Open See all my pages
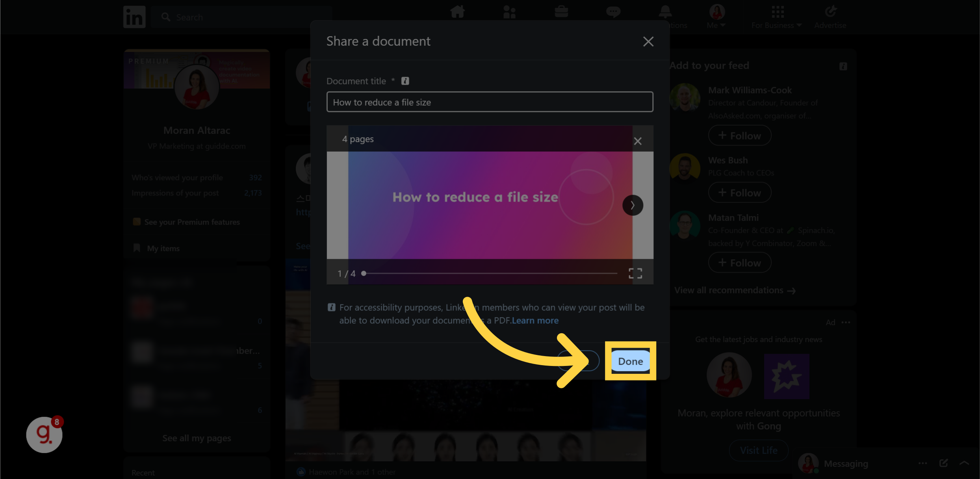The height and width of the screenshot is (479, 980). tap(197, 438)
